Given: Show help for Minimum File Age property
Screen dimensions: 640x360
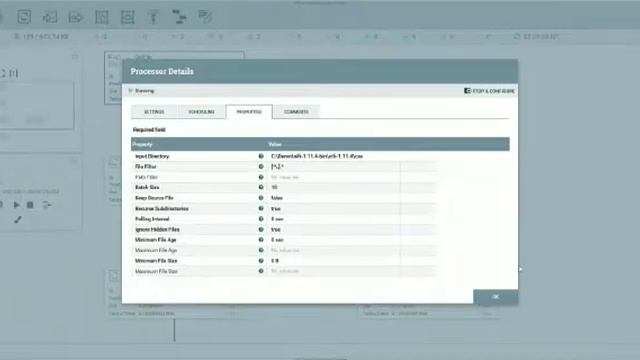Looking at the screenshot, I should tap(261, 240).
